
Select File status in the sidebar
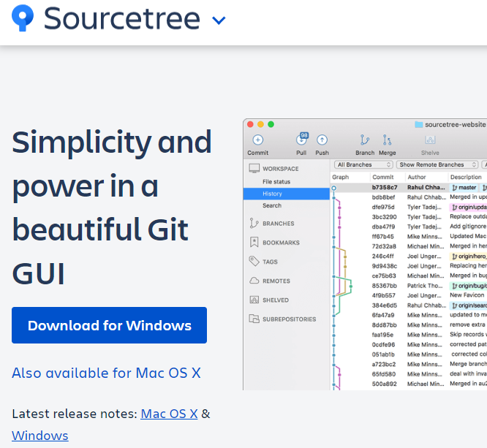click(276, 182)
